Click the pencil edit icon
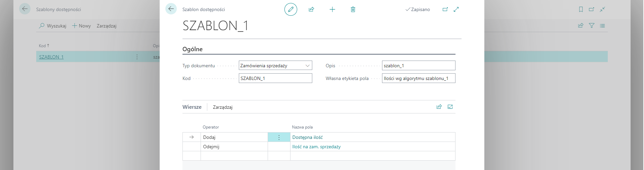Viewport: 644px width, 170px height. point(290,9)
